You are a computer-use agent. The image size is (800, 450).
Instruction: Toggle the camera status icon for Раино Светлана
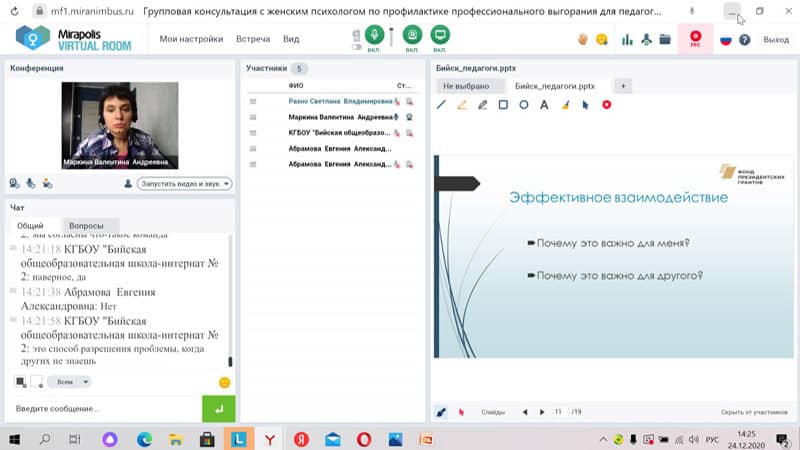(x=409, y=102)
